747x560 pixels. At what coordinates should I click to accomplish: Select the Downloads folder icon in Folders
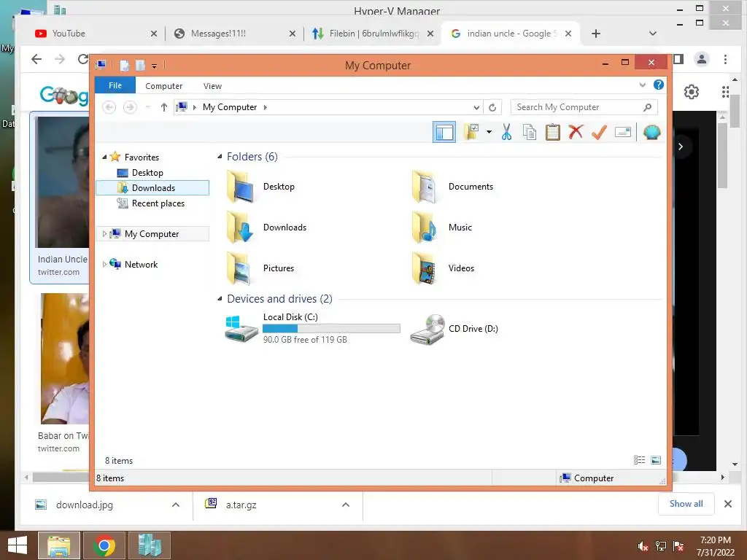pyautogui.click(x=240, y=227)
